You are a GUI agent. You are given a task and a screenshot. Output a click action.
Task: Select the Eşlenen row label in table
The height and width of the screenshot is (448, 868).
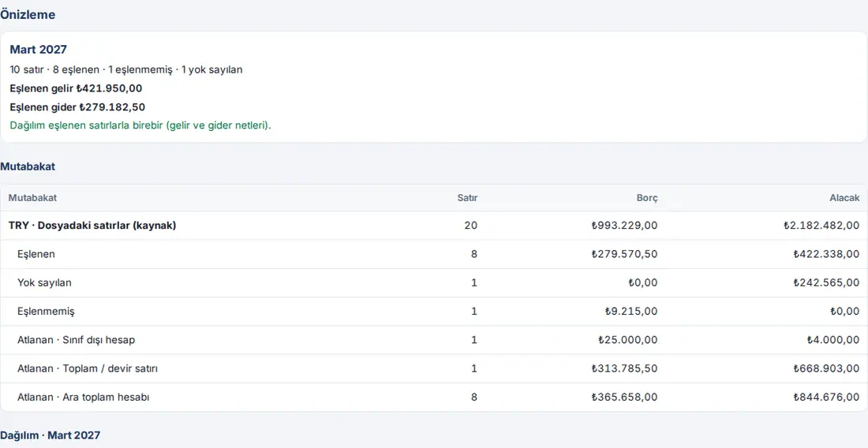click(36, 255)
